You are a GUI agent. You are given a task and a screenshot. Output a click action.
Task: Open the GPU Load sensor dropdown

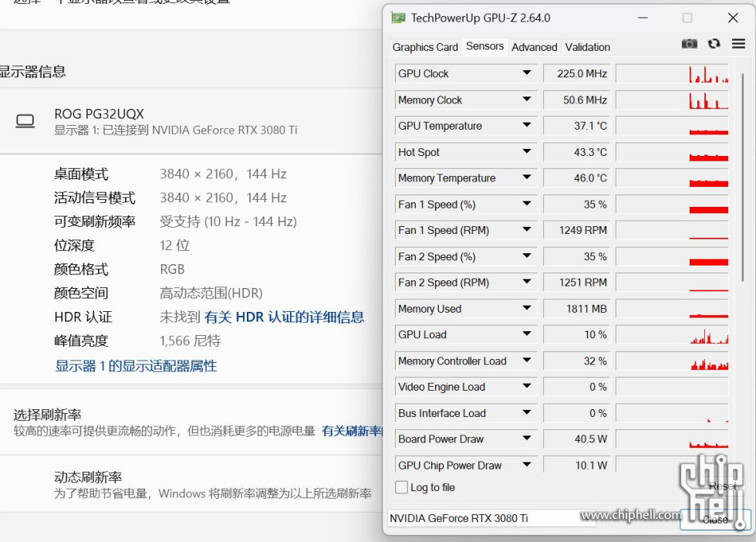click(x=526, y=334)
